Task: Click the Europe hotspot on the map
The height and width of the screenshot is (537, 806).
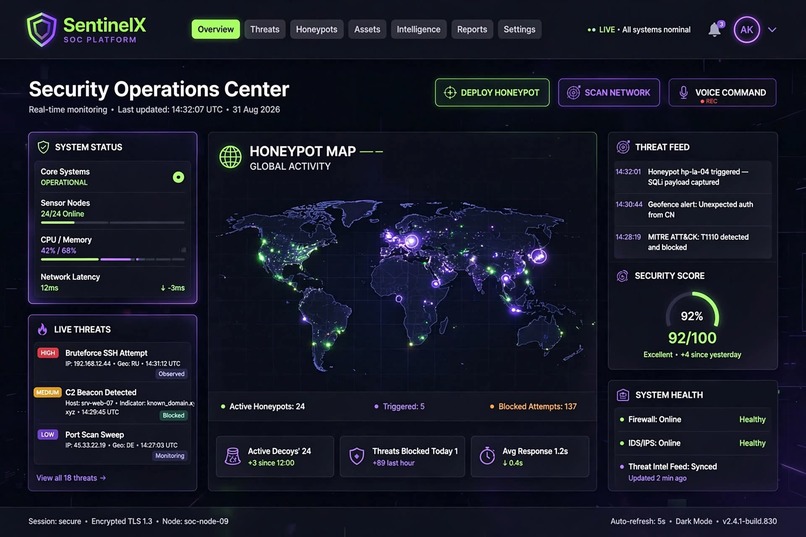Action: [x=411, y=240]
